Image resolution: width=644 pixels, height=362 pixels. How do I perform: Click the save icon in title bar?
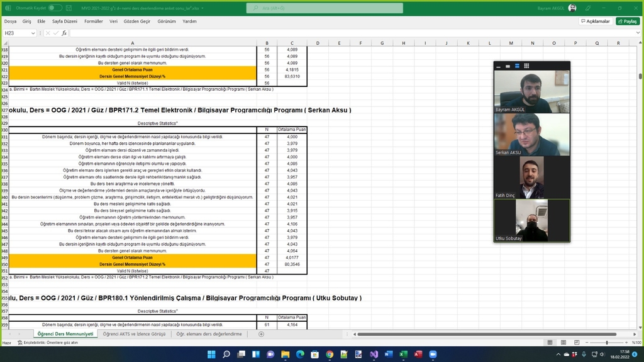[68, 8]
